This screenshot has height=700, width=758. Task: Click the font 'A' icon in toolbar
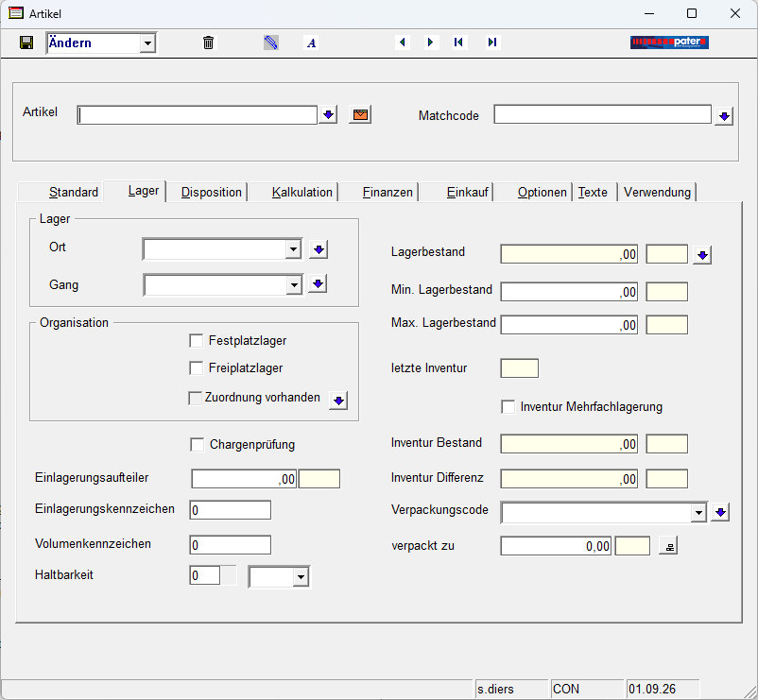[311, 43]
